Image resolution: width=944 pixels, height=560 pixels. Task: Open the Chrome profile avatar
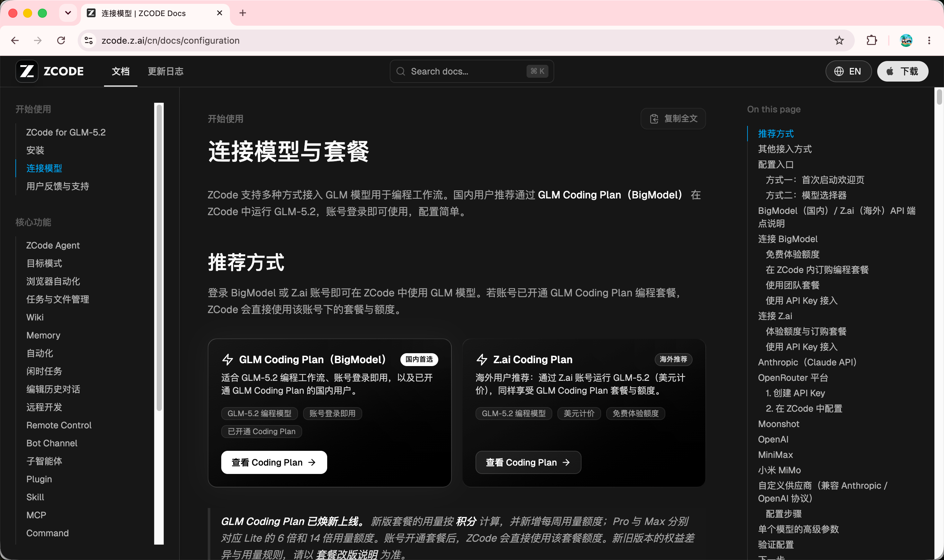pyautogui.click(x=906, y=40)
